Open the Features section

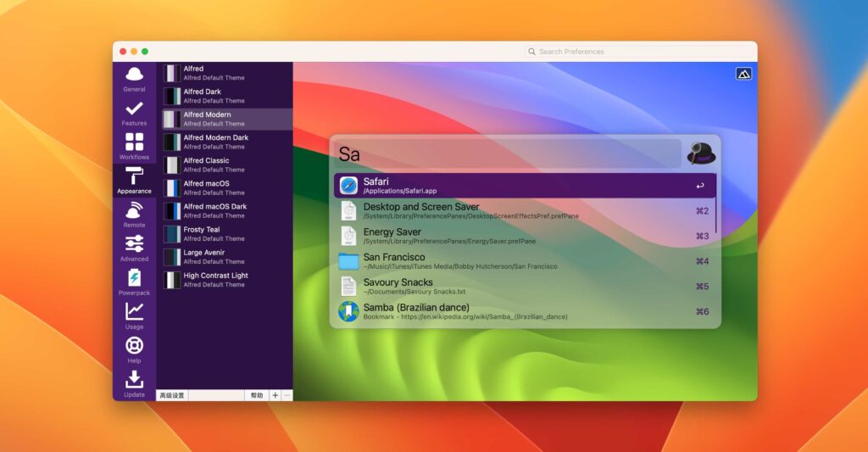pyautogui.click(x=134, y=112)
